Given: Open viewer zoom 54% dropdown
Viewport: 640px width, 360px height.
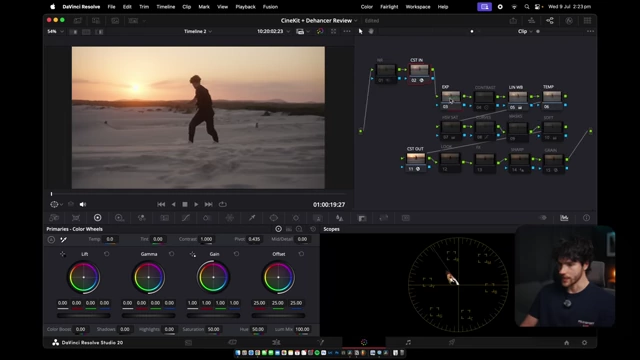Looking at the screenshot, I should [56, 31].
